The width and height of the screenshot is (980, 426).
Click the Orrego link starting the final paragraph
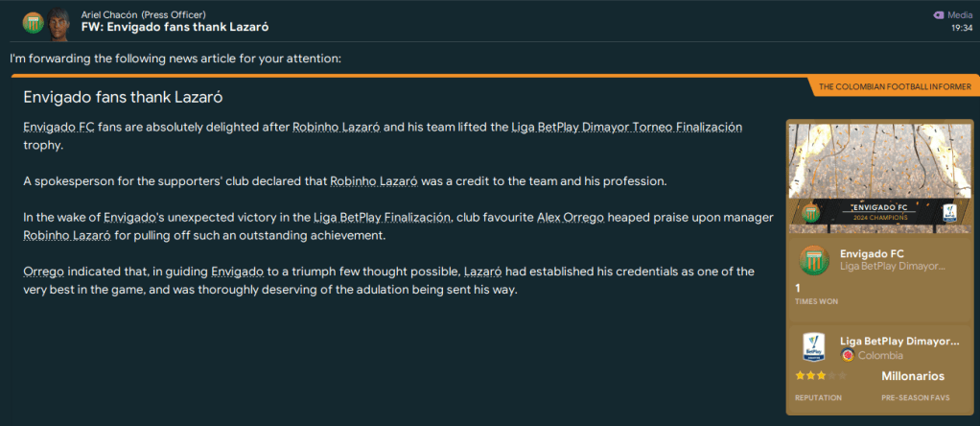pos(44,272)
